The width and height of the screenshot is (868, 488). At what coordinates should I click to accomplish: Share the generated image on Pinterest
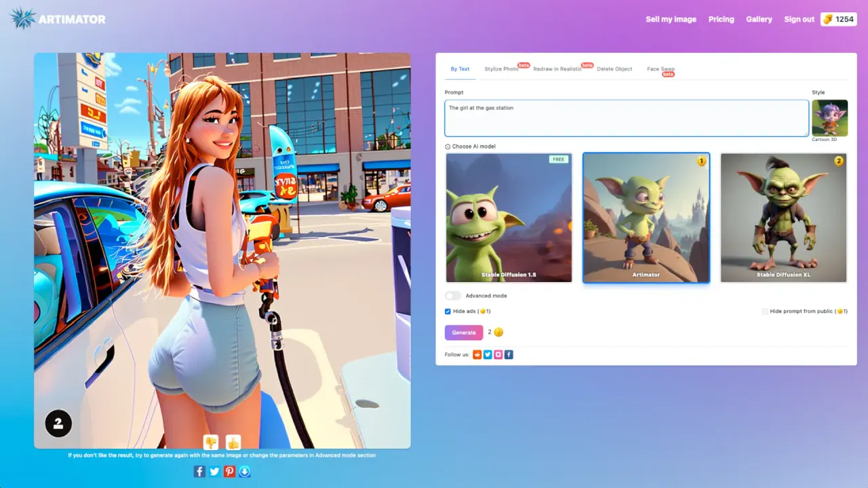pos(229,471)
